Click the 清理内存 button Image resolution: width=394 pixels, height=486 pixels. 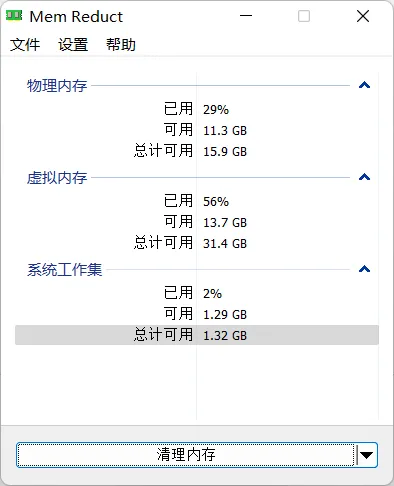(x=186, y=455)
